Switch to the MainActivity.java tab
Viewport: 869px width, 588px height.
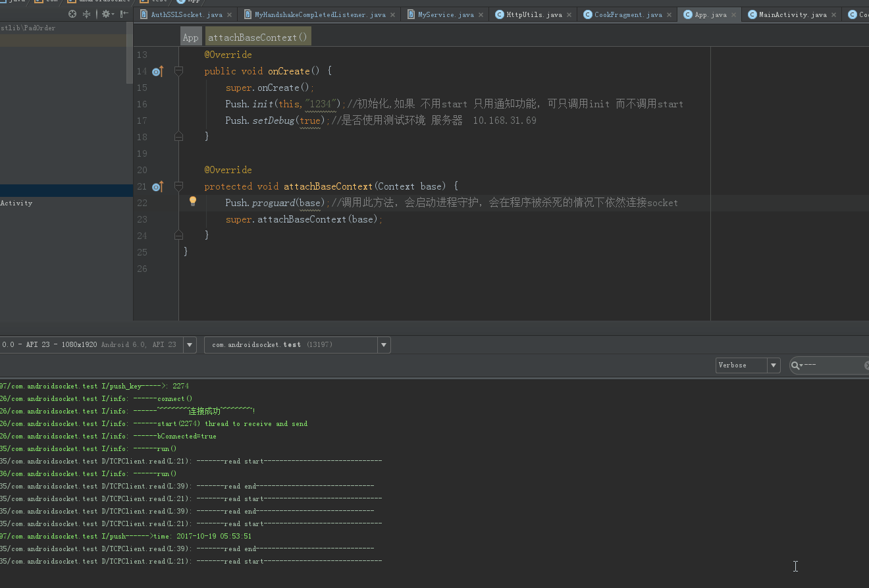[792, 14]
